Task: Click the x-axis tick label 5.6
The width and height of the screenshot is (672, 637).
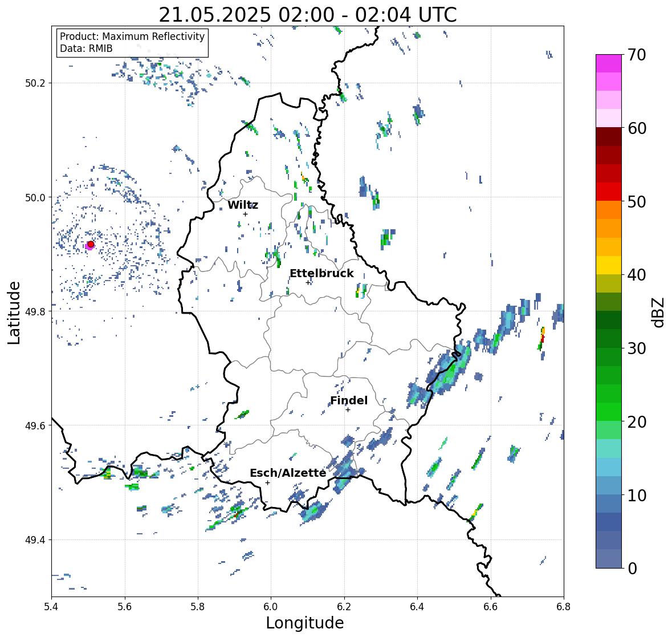Action: point(125,606)
